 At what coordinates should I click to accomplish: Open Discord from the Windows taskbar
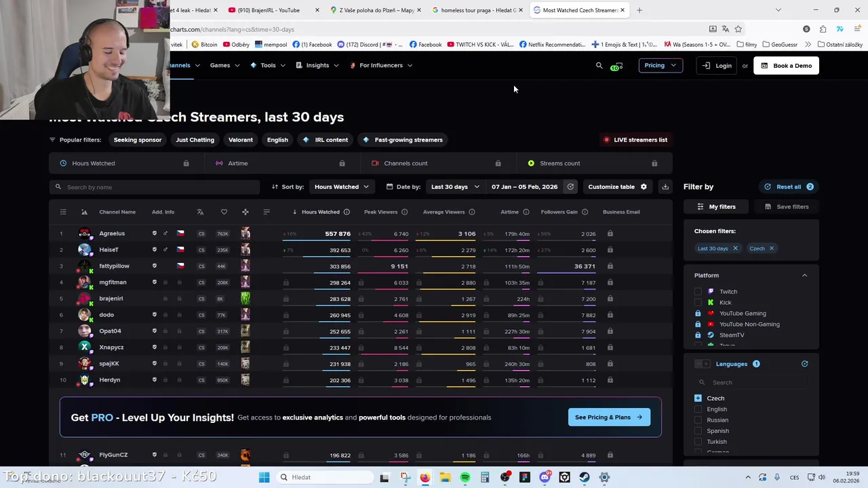pos(545,477)
